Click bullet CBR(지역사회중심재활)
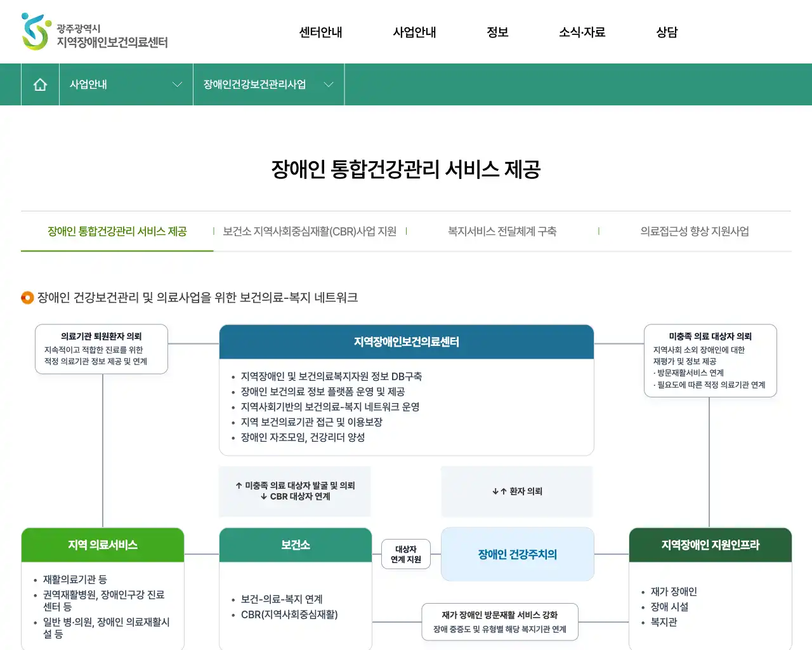The height and width of the screenshot is (650, 812). pyautogui.click(x=289, y=614)
